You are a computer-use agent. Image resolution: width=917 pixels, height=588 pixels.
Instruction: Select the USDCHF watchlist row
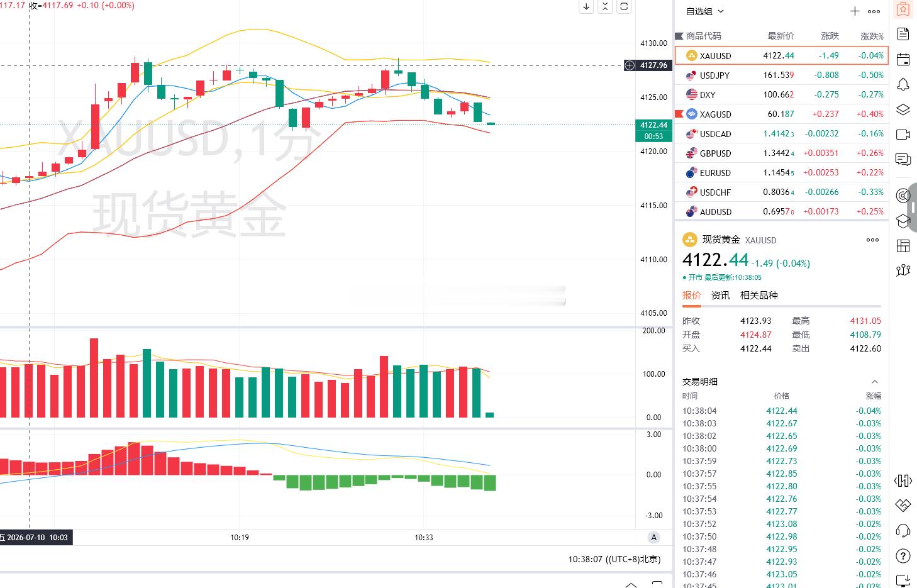[x=781, y=192]
